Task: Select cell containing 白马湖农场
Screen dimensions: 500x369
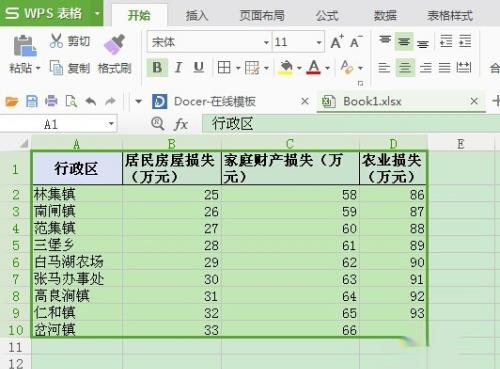Action: 77,262
